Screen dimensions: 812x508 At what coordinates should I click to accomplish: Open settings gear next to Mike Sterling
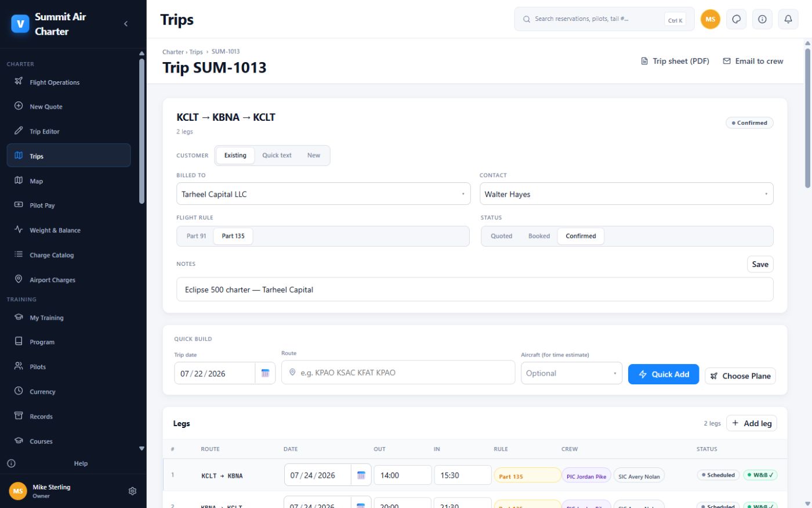[x=132, y=491]
